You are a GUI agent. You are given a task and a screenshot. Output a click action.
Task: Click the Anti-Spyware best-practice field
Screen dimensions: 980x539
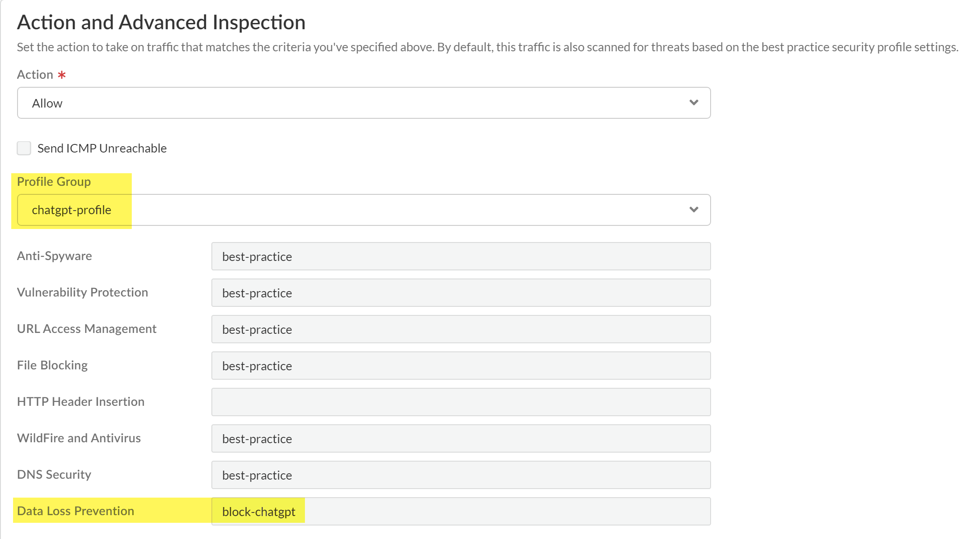click(x=461, y=256)
